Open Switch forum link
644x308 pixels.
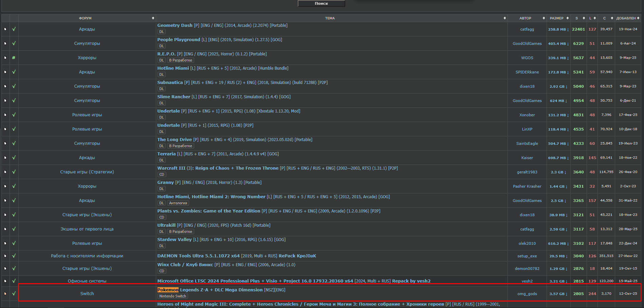87,294
